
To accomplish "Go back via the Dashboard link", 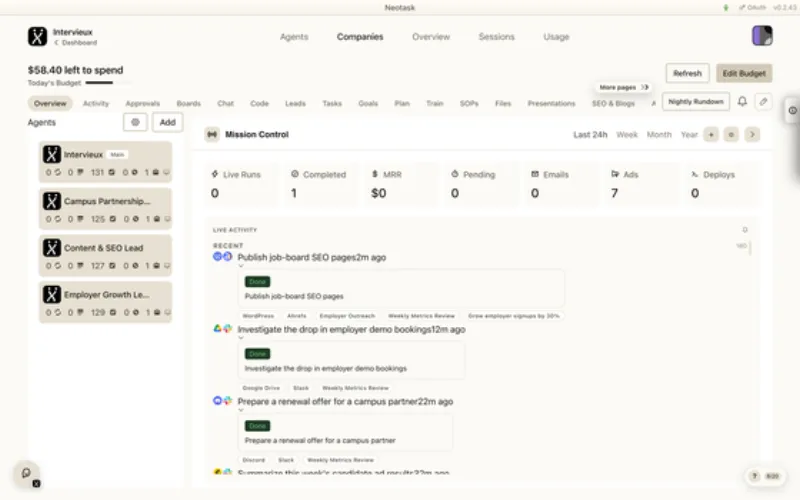I will click(76, 43).
